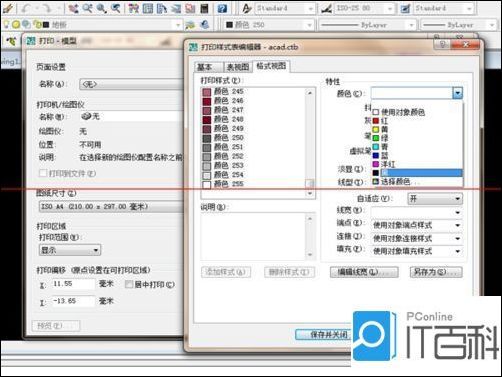
Task: Click the 保存并关闭 button
Action: 323,334
